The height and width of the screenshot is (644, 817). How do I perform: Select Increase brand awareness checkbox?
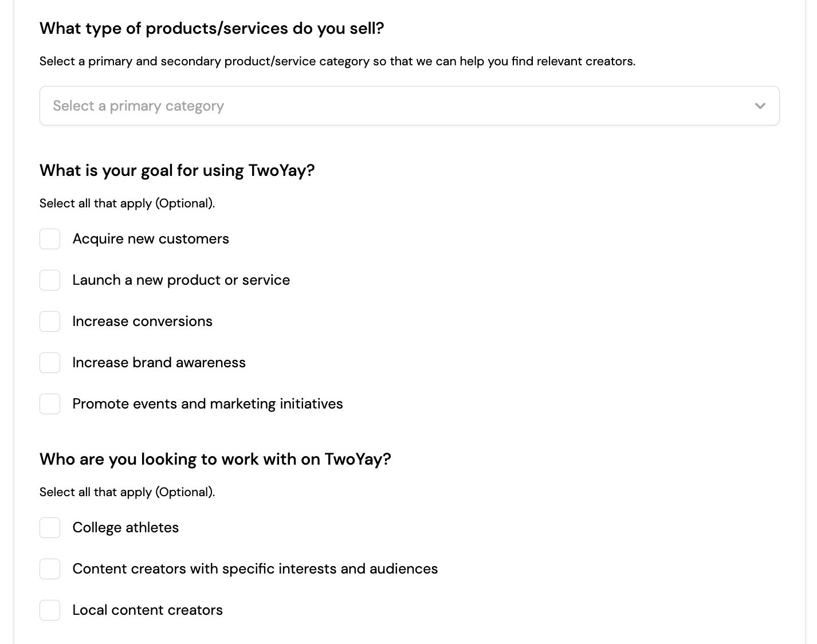click(x=50, y=363)
